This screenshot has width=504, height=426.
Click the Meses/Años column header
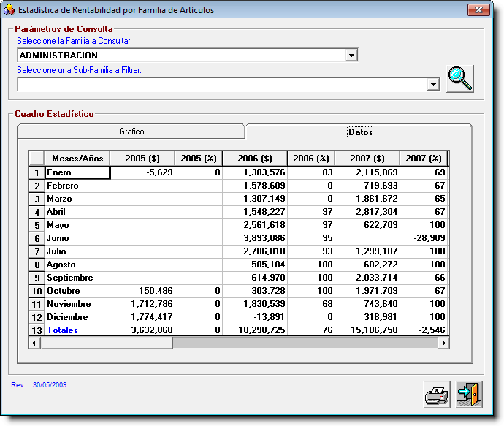[x=77, y=159]
